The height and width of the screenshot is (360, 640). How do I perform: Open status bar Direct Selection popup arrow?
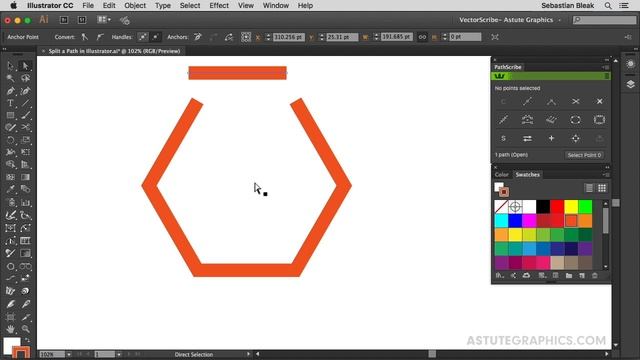(248, 354)
